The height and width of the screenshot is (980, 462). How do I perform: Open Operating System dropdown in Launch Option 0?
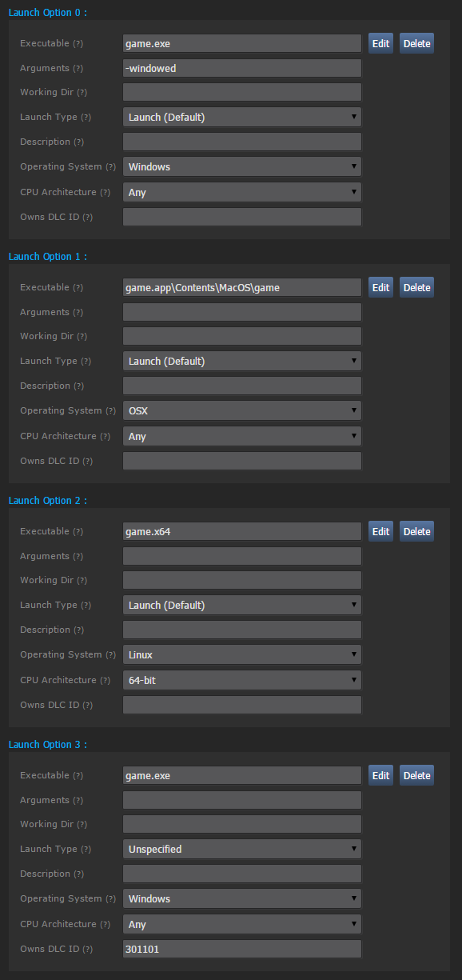pyautogui.click(x=242, y=166)
